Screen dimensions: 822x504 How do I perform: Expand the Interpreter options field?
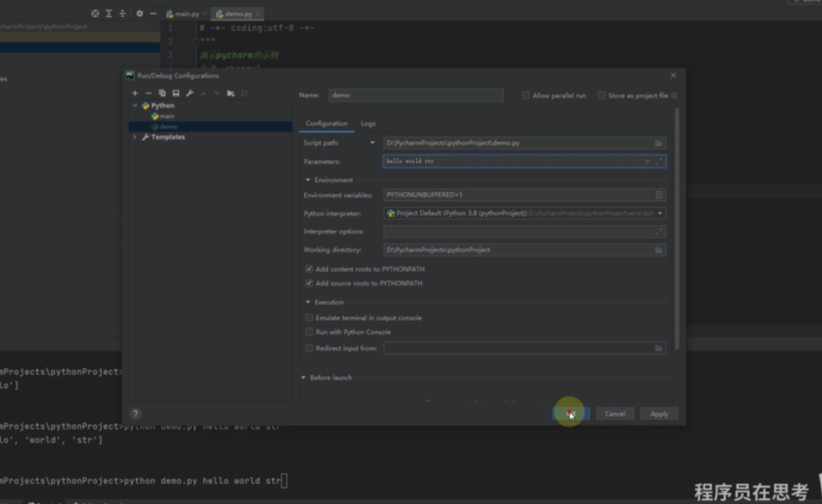point(658,232)
